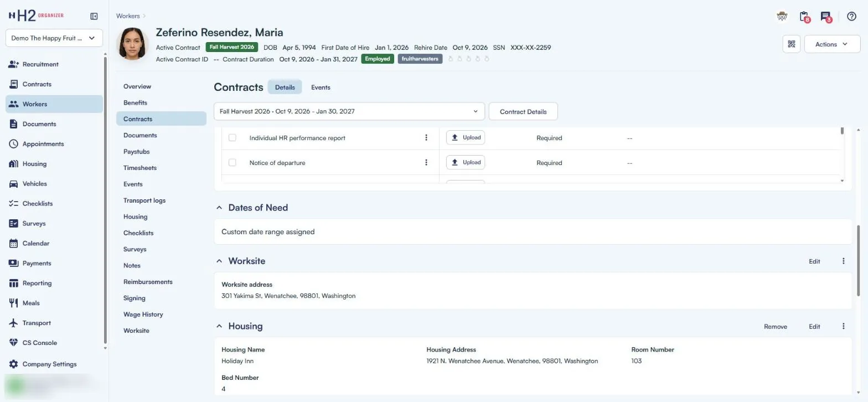Open Overview in worker menu

point(137,86)
